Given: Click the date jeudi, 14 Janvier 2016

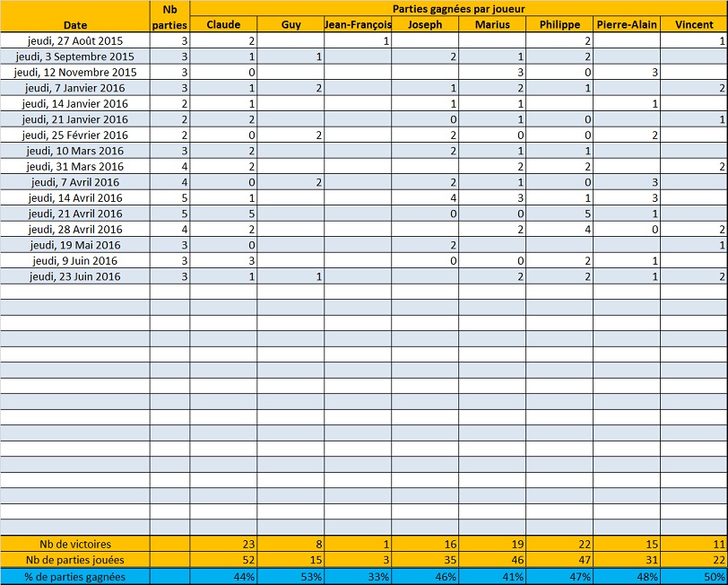Looking at the screenshot, I should click(x=74, y=103).
